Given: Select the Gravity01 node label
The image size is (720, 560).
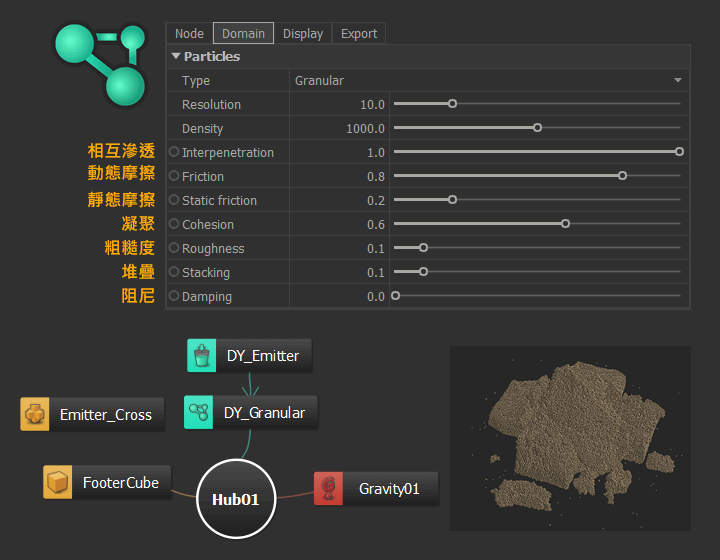Looking at the screenshot, I should tap(389, 489).
